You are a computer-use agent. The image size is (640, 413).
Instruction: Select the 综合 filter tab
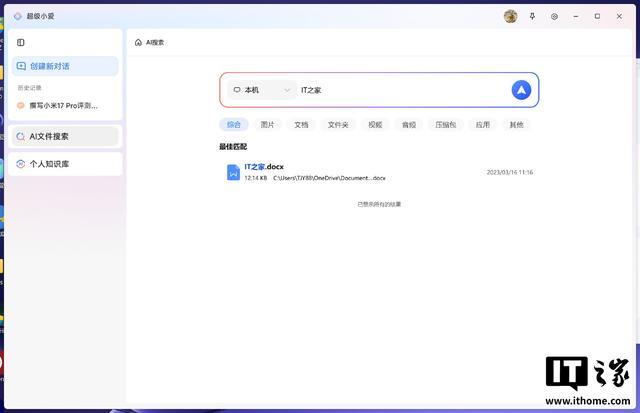(234, 124)
